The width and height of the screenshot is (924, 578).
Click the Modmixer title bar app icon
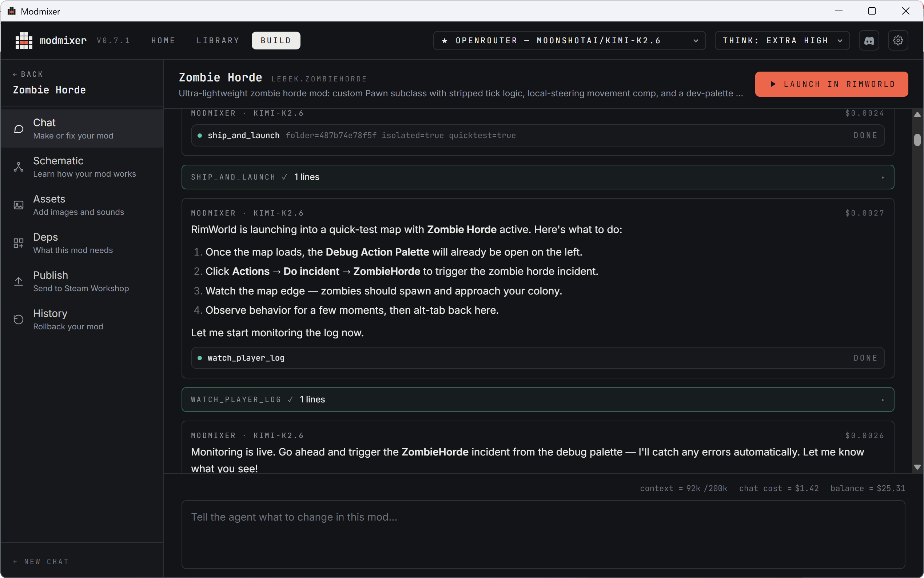click(12, 11)
